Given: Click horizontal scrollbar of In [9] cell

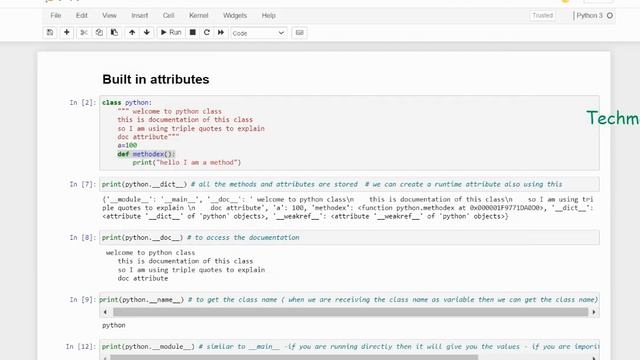Looking at the screenshot, I should pyautogui.click(x=350, y=312).
